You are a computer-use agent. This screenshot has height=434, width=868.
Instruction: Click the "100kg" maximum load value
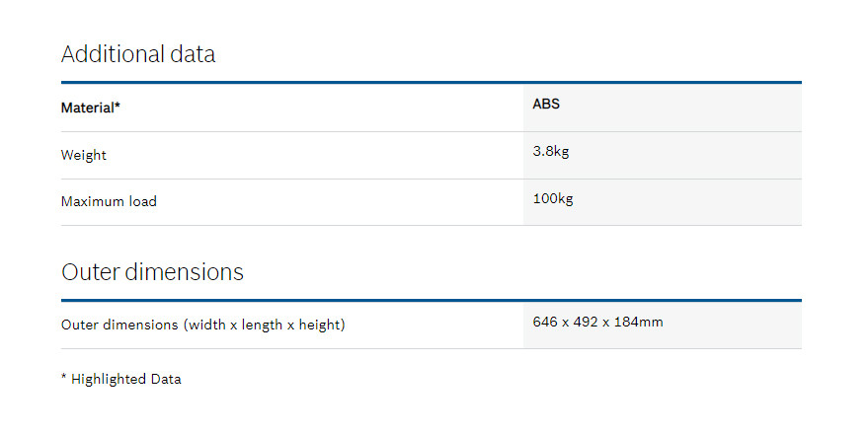[x=553, y=198]
